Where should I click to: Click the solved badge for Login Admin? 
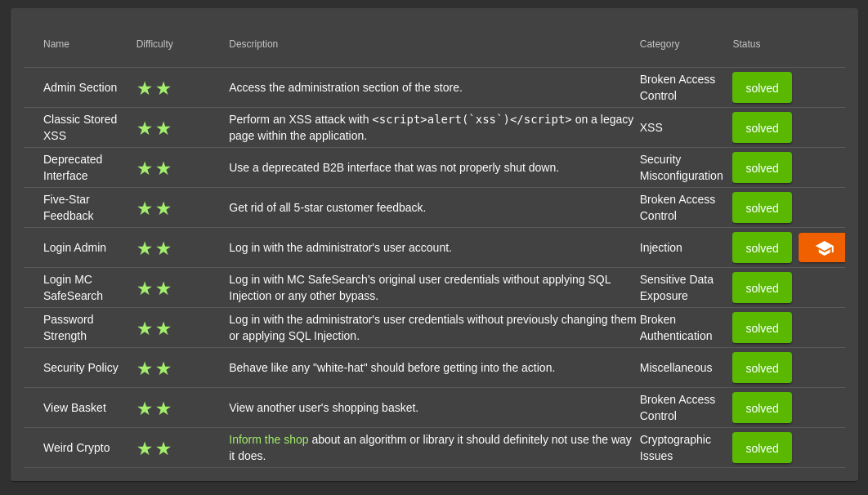click(762, 247)
